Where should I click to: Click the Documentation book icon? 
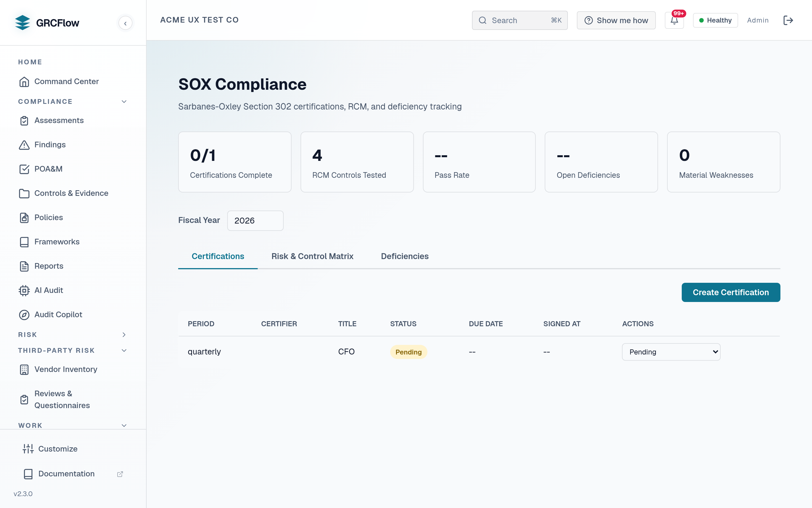click(x=28, y=474)
